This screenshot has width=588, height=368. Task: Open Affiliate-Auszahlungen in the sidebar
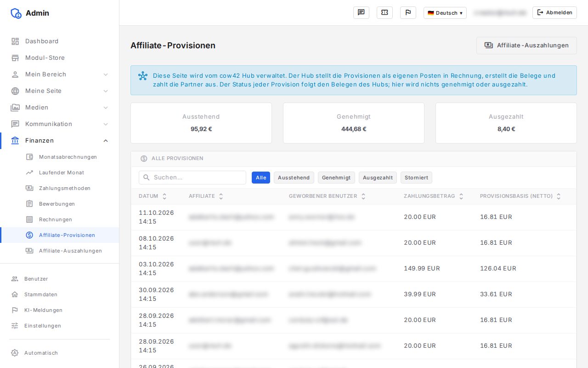pyautogui.click(x=60, y=251)
